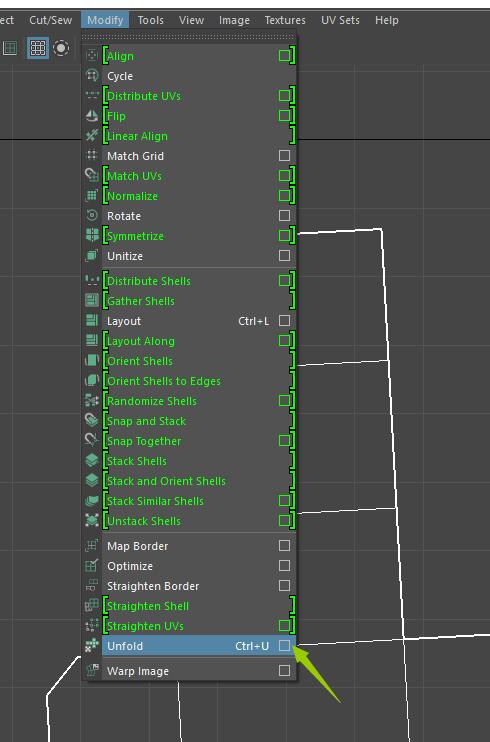490x742 pixels.
Task: Choose Cycle from Modify menu
Action: tap(189, 76)
